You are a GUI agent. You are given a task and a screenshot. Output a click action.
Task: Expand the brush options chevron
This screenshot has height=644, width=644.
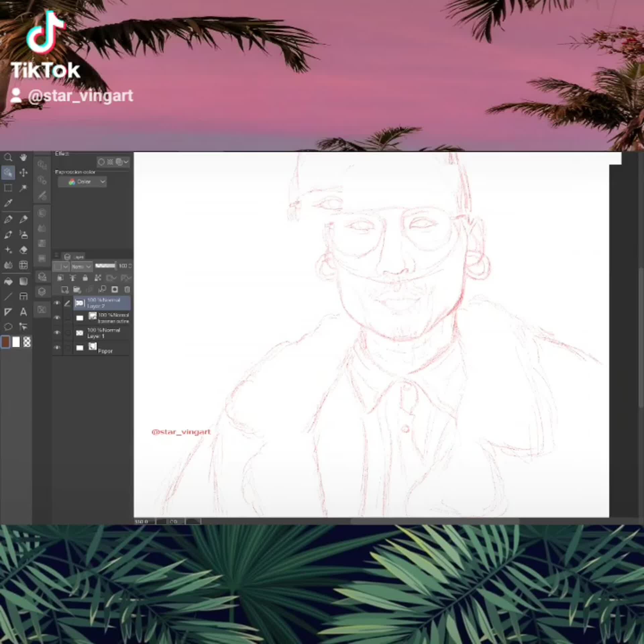pyautogui.click(x=126, y=162)
